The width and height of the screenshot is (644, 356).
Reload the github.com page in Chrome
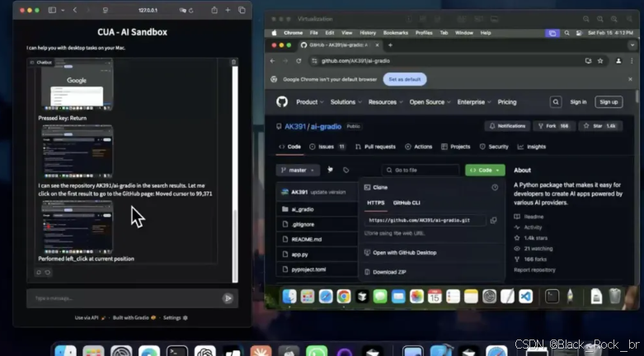(x=298, y=61)
